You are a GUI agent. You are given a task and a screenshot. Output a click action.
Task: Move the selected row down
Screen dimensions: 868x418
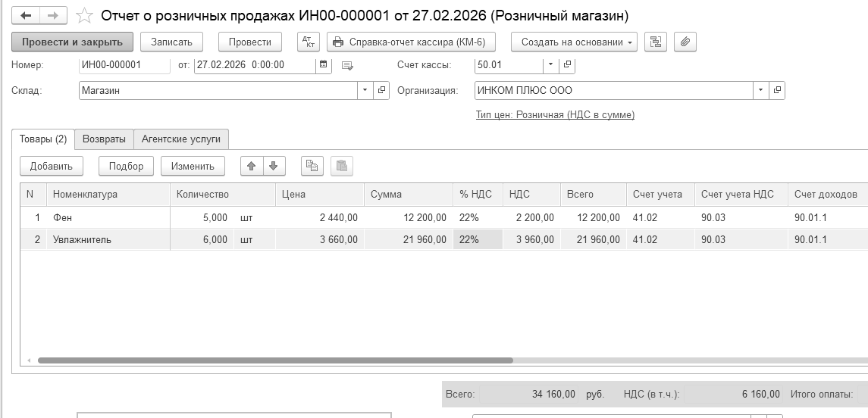tap(274, 166)
